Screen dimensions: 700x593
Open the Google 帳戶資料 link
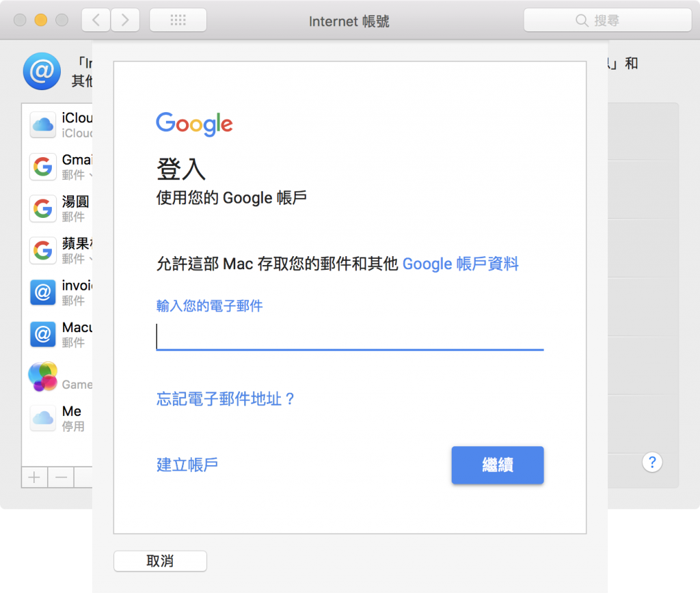(x=460, y=264)
